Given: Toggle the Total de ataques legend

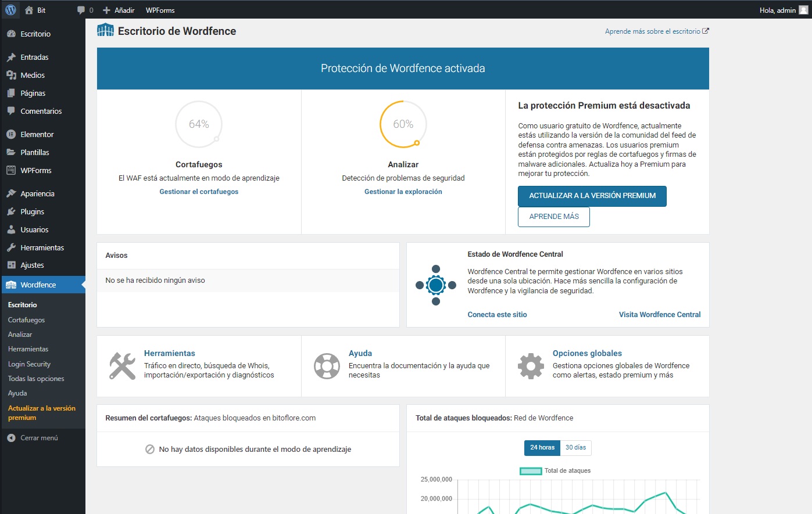Looking at the screenshot, I should click(x=555, y=470).
